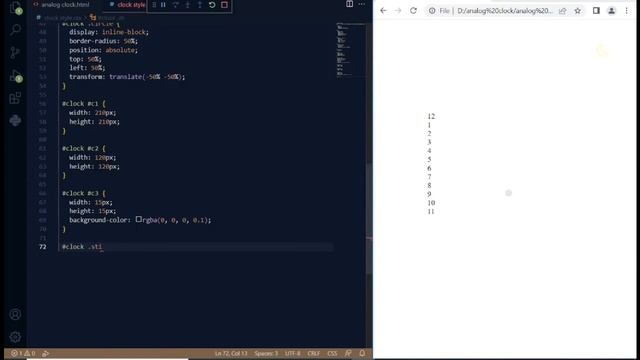The height and width of the screenshot is (360, 640).
Task: Bookmark this page with the star
Action: (x=578, y=11)
